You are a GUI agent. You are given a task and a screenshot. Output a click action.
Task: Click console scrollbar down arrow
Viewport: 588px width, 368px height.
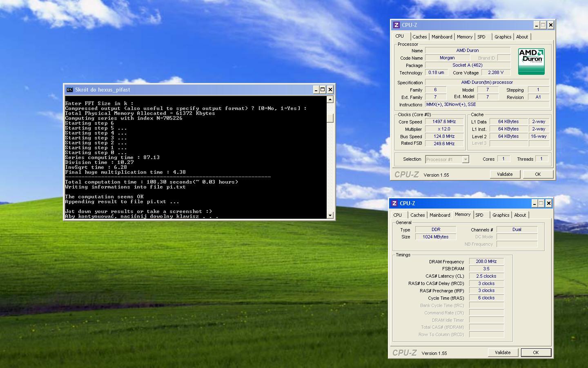click(330, 215)
